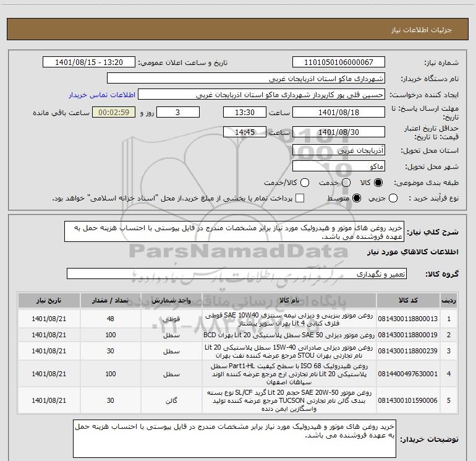Click the کد کالا column header
Viewport: 476px width, 461px height.
click(408, 301)
